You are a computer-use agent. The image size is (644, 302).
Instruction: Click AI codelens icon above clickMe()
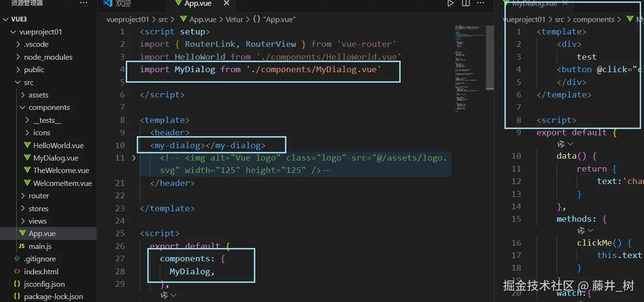pos(581,231)
